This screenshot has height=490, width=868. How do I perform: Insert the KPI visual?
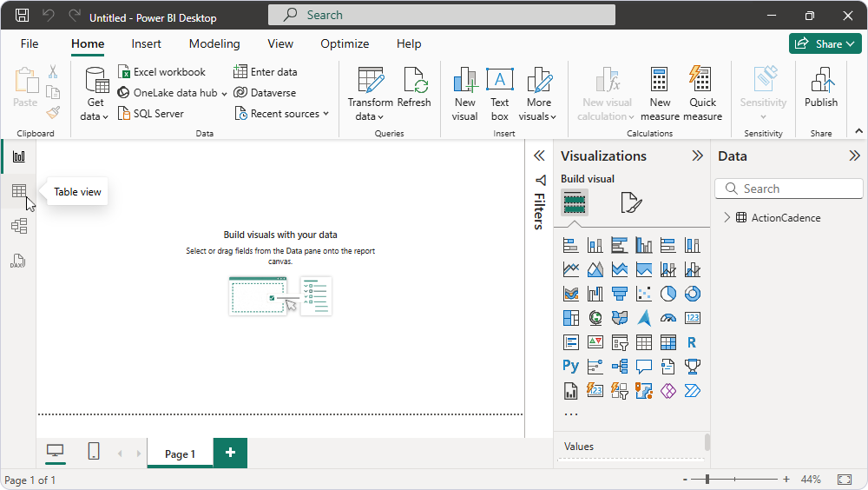(x=595, y=342)
